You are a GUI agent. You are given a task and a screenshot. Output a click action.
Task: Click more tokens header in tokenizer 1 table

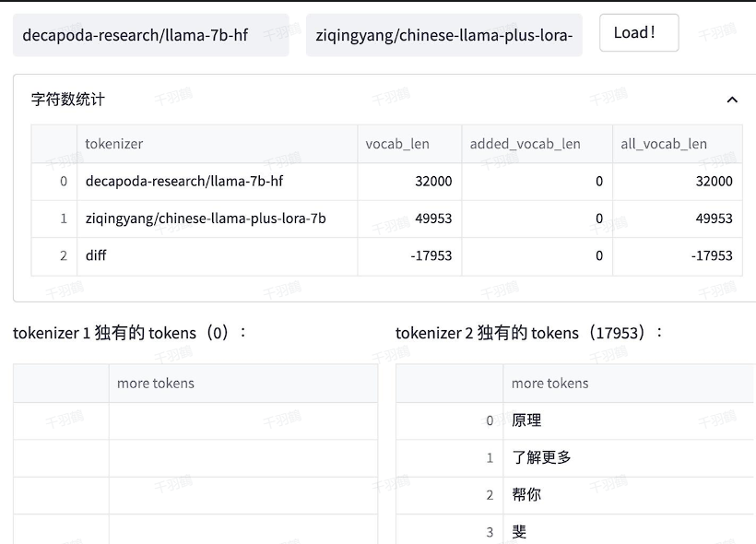(x=243, y=384)
